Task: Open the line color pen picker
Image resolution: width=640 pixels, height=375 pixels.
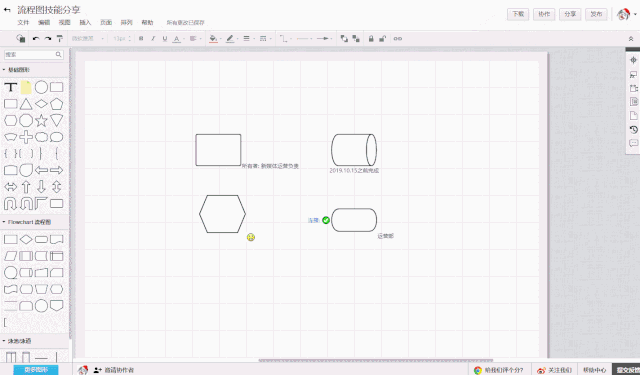Action: pyautogui.click(x=231, y=39)
